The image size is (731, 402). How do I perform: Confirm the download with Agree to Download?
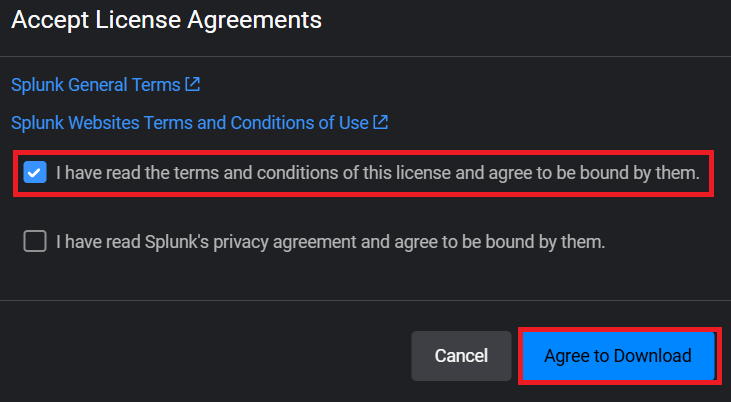pyautogui.click(x=617, y=356)
